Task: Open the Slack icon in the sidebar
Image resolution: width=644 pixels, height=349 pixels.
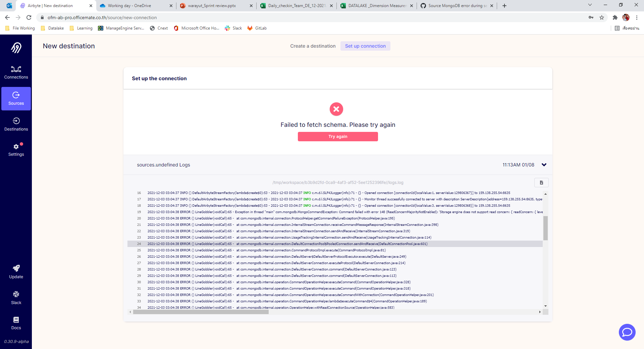Action: [x=16, y=294]
